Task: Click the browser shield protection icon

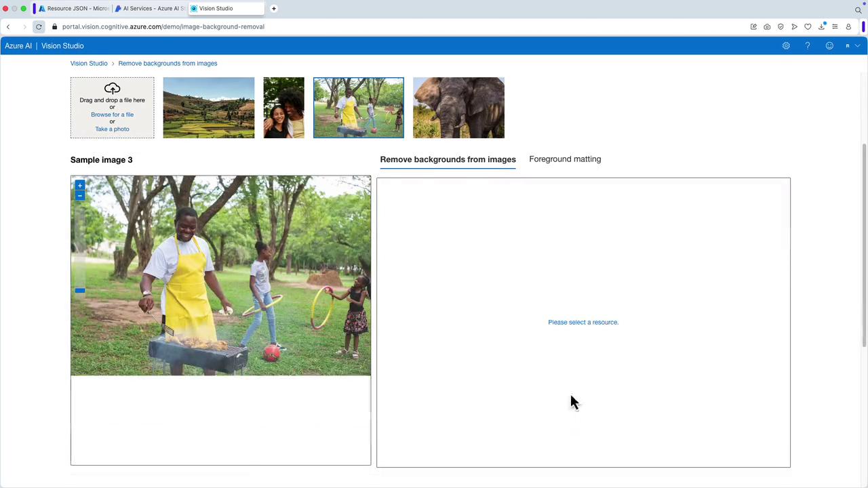Action: (x=781, y=27)
